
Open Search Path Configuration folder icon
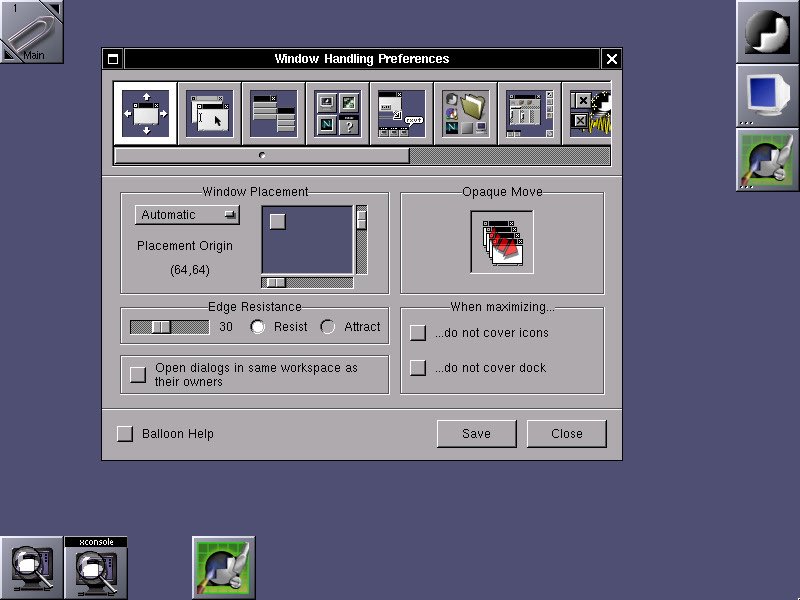click(x=465, y=112)
